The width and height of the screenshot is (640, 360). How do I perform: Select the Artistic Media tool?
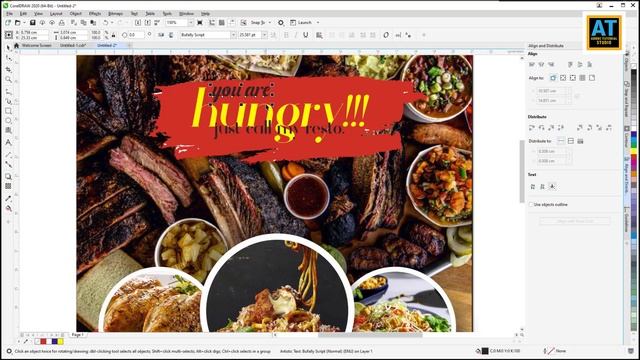click(9, 101)
